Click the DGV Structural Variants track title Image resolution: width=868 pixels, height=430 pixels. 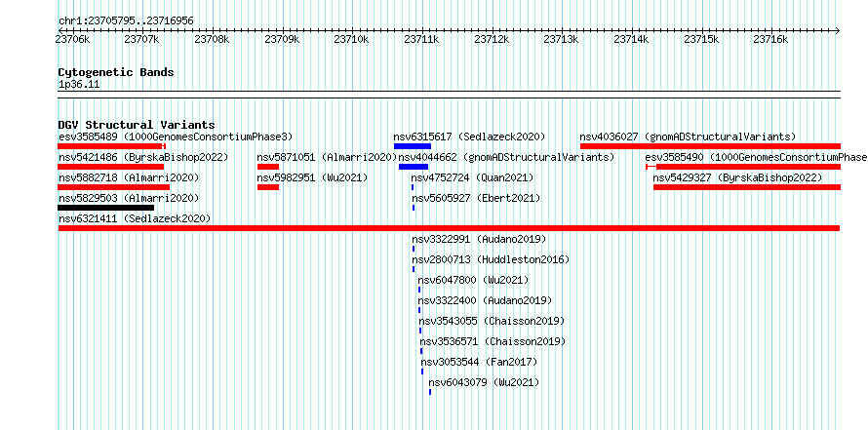point(137,125)
